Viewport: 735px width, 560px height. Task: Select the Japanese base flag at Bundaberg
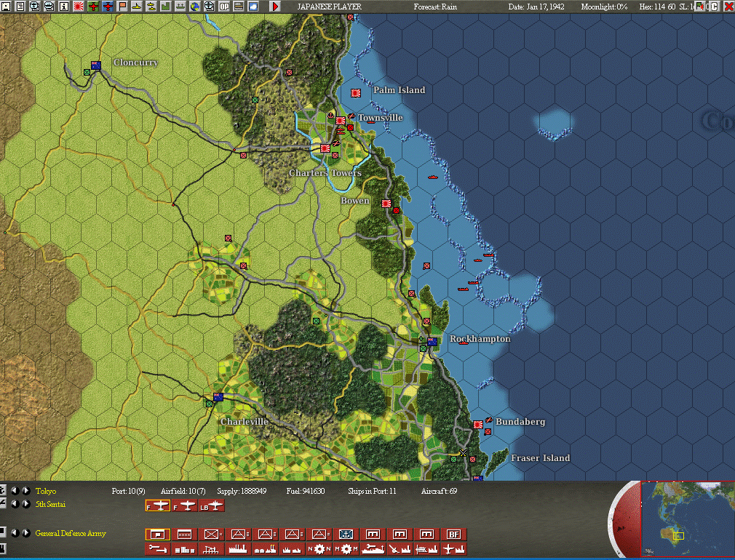pos(477,425)
